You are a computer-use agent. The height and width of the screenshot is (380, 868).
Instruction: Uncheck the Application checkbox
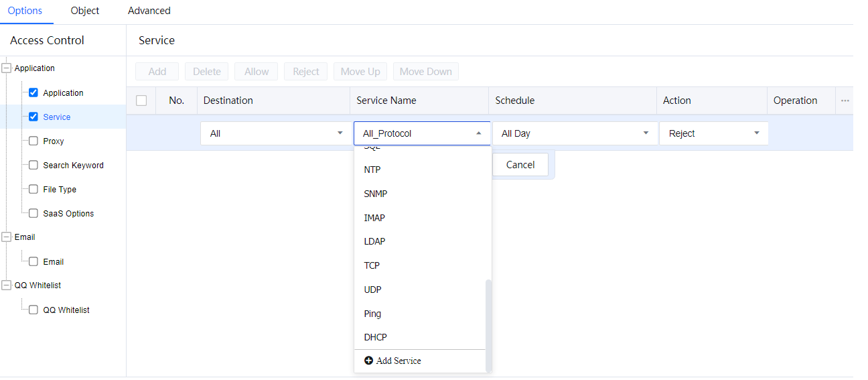point(33,92)
